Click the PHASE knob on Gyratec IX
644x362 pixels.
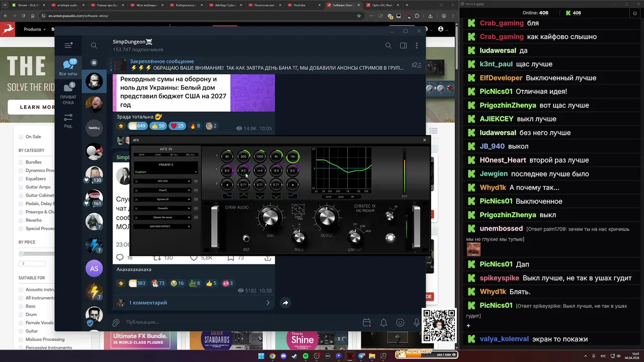(x=299, y=237)
